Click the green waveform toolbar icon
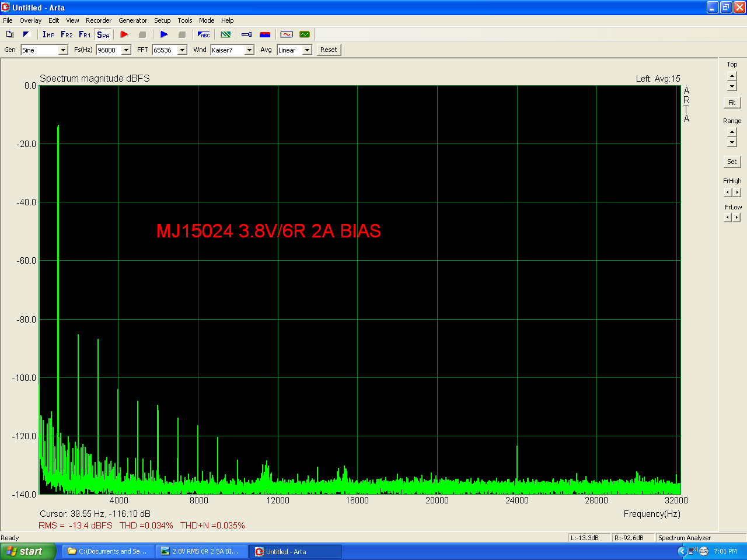 pyautogui.click(x=305, y=34)
